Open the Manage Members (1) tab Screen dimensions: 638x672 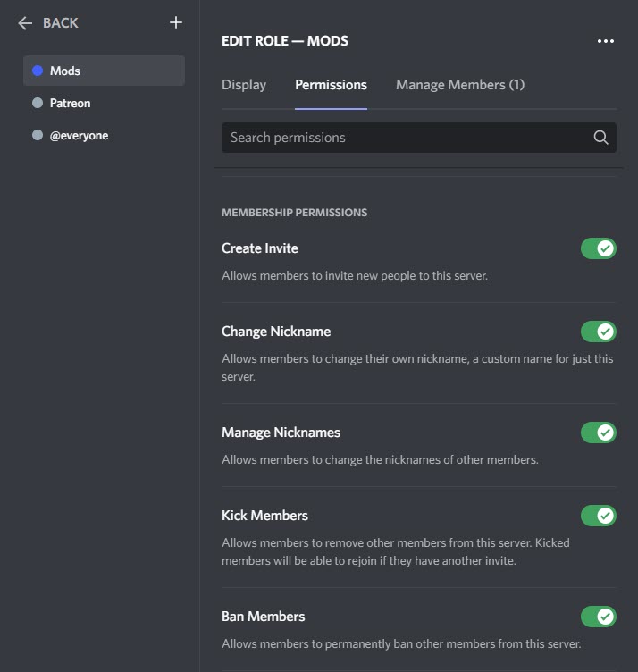click(460, 85)
